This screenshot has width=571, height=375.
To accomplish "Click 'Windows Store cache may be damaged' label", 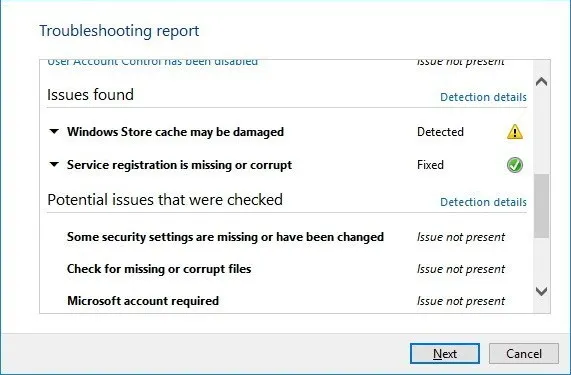I will pyautogui.click(x=175, y=132).
